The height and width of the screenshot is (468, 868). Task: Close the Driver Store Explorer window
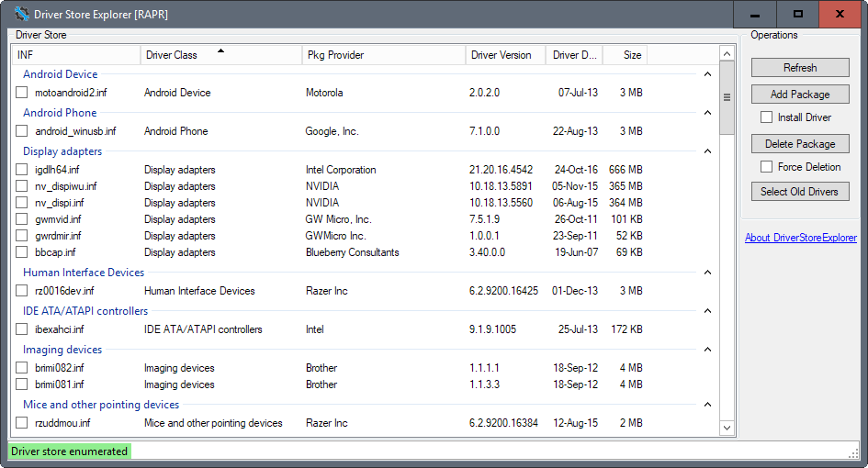840,15
